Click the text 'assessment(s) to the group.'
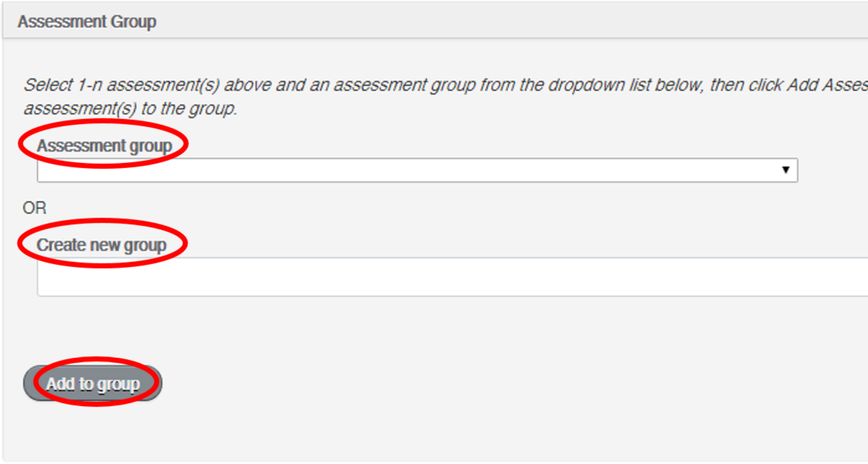 (x=130, y=108)
